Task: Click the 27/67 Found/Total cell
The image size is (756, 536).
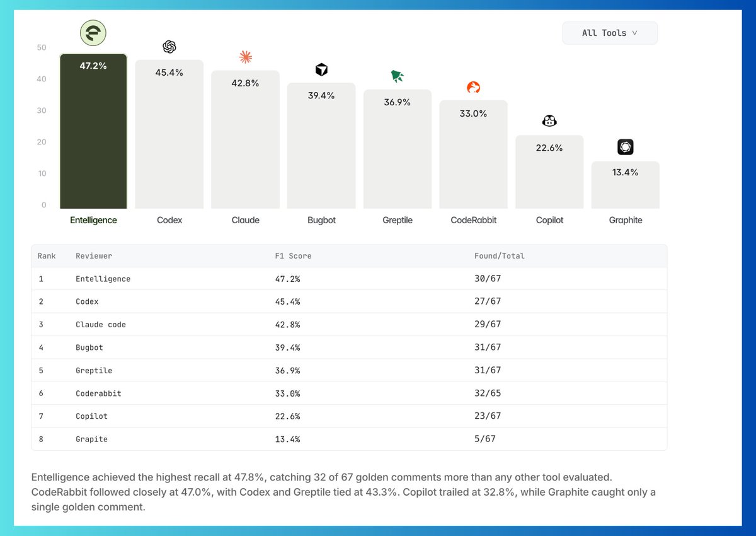Action: click(x=488, y=301)
